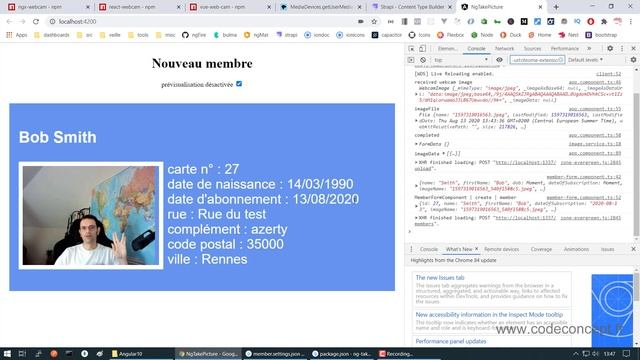
Task: Open image.service.ts source link
Action: (595, 144)
